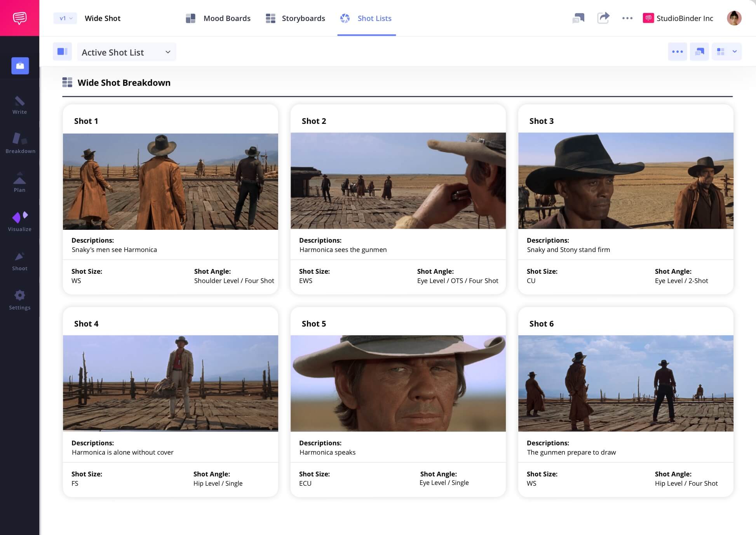The image size is (756, 535).
Task: Open comments icon in top header
Action: pos(578,18)
